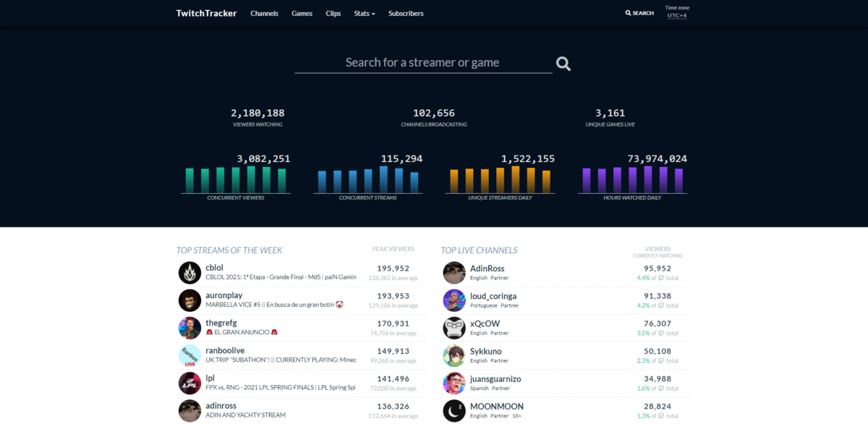Click the ADIN AND YACHTY STREAM title
This screenshot has height=424, width=868.
pyautogui.click(x=245, y=415)
